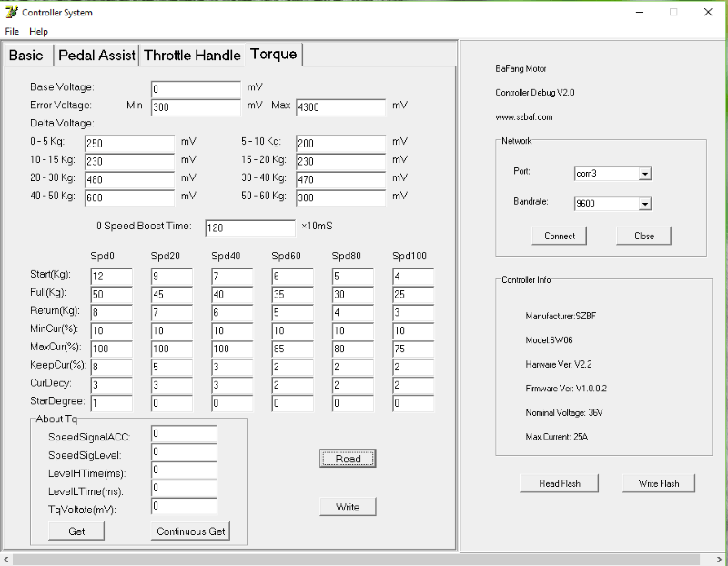Click the horizontal scrollbar left arrow

tap(6, 560)
